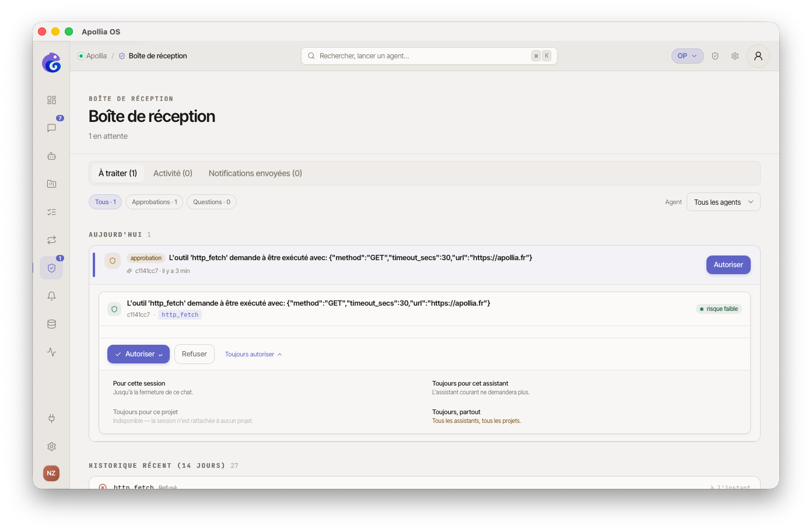
Task: Select the 'Tous · 1' filter pill
Action: pyautogui.click(x=106, y=202)
